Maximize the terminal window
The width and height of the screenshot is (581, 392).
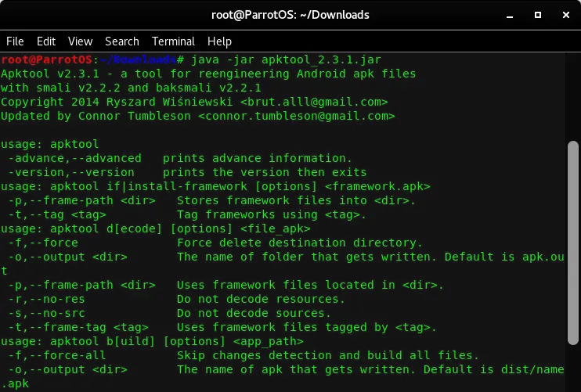538,15
